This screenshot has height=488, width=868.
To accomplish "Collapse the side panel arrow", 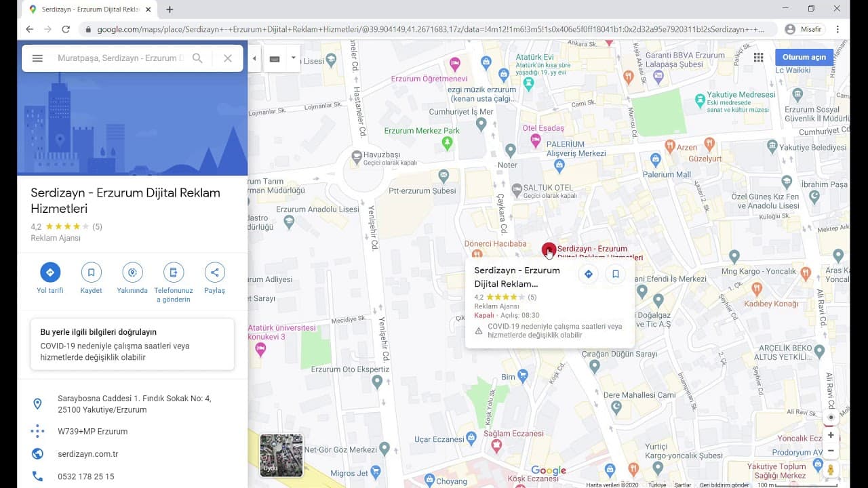I will tap(254, 58).
